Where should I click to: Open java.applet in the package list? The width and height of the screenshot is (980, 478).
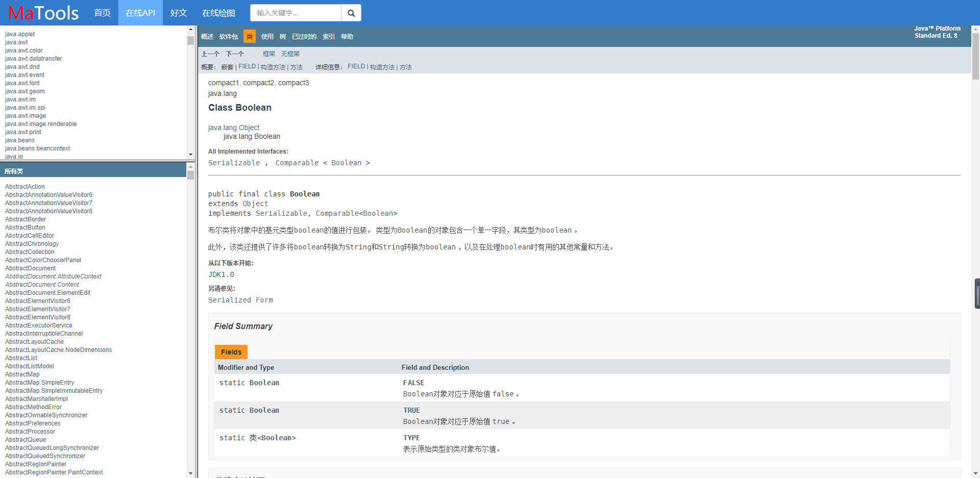20,34
